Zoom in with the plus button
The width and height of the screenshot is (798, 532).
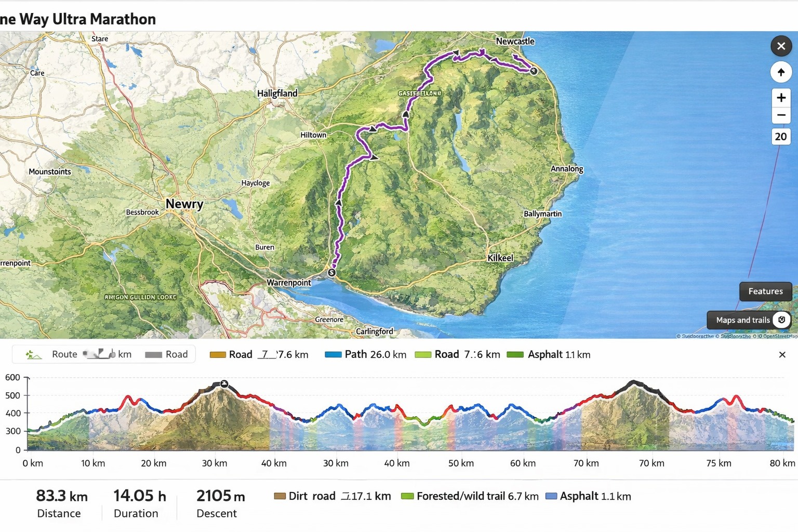781,98
